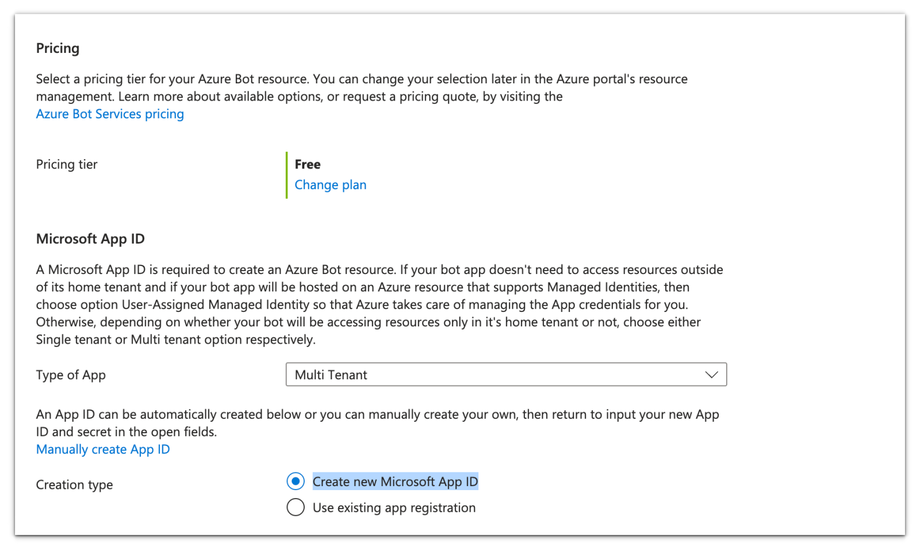The width and height of the screenshot is (920, 551).
Task: Click the Pricing tier field label
Action: 67,164
